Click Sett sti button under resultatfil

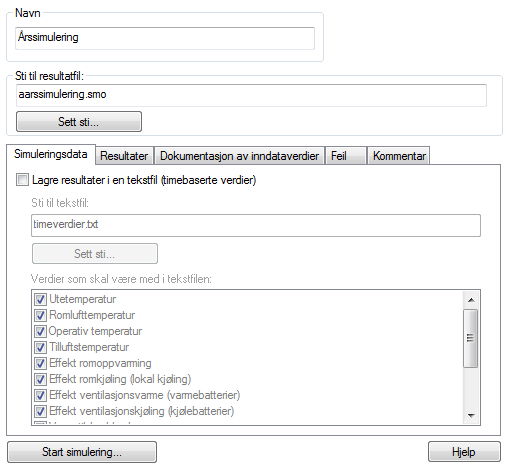[x=79, y=122]
